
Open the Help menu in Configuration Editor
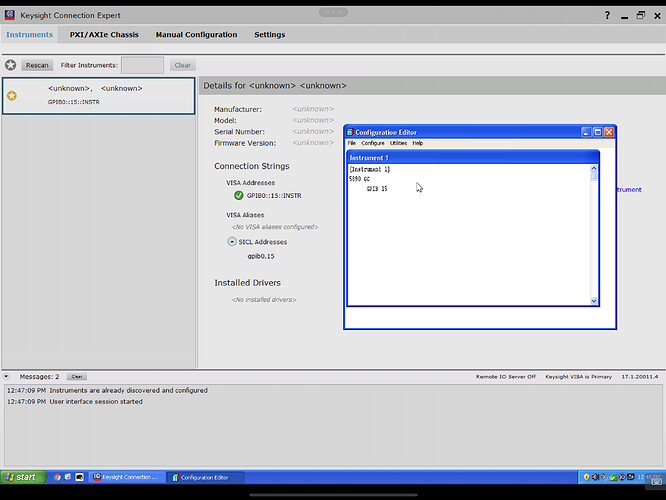(418, 143)
